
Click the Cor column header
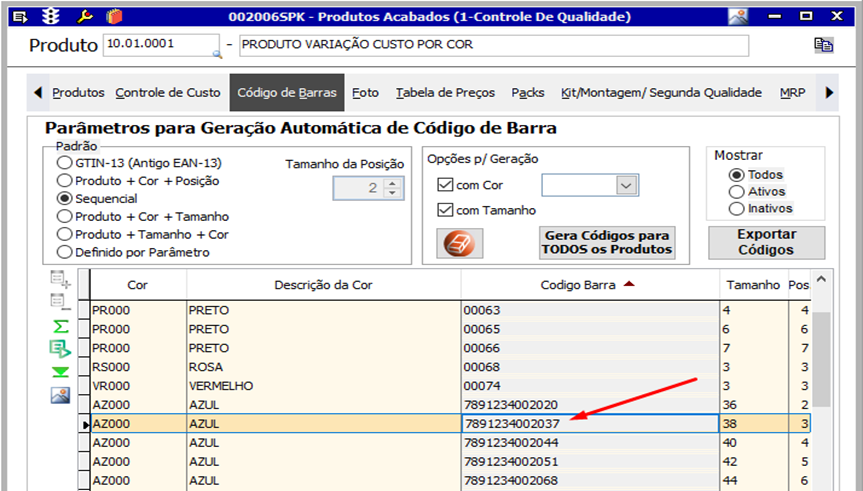(138, 285)
